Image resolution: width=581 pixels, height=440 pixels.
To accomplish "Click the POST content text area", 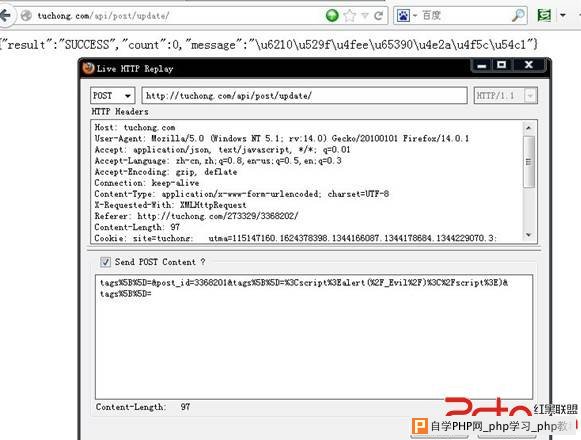I will click(314, 337).
